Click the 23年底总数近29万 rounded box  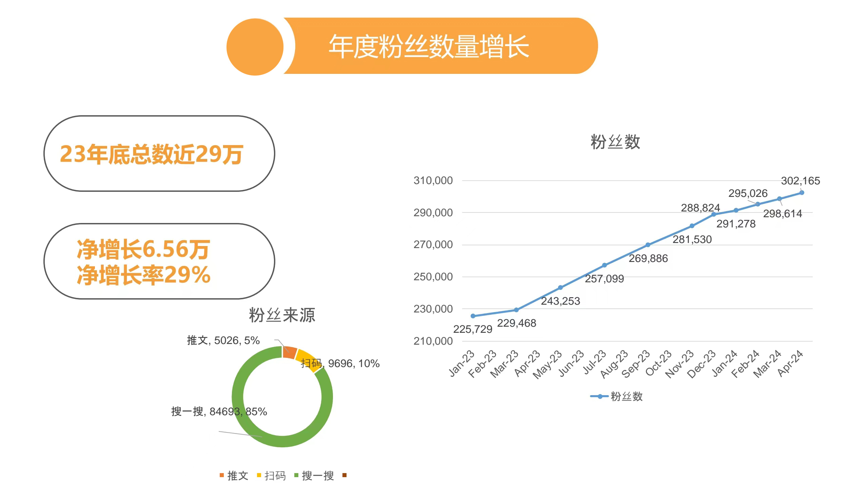coord(159,154)
